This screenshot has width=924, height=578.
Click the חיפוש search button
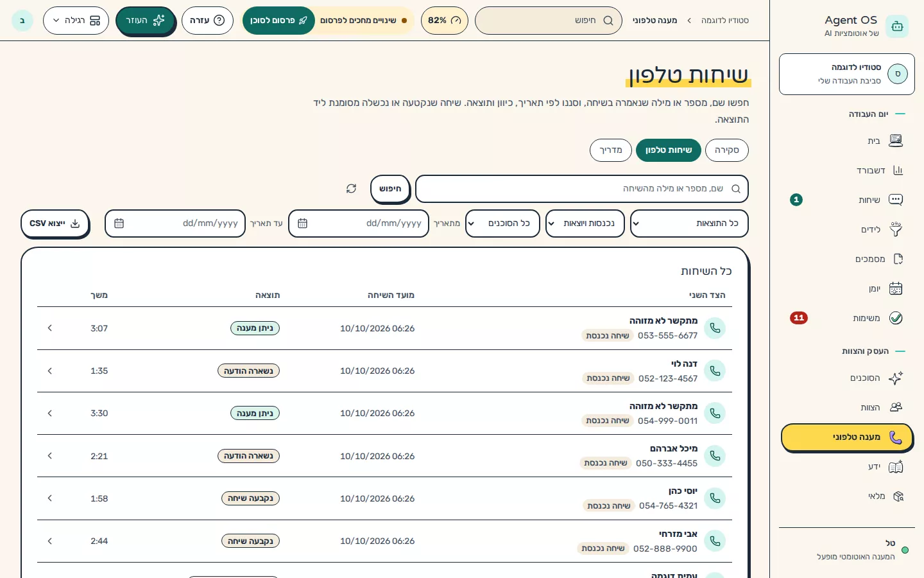coord(390,189)
